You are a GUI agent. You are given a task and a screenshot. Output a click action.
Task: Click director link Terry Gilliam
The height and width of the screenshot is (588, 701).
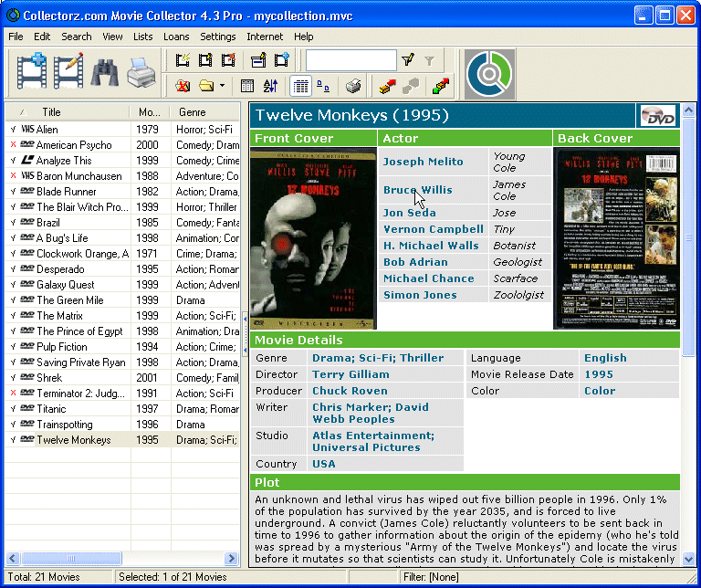pyautogui.click(x=350, y=374)
